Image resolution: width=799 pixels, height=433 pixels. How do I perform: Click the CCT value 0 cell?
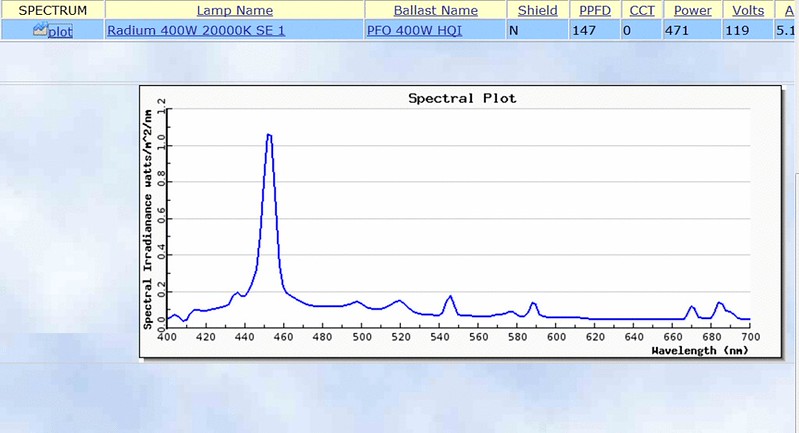click(x=627, y=30)
